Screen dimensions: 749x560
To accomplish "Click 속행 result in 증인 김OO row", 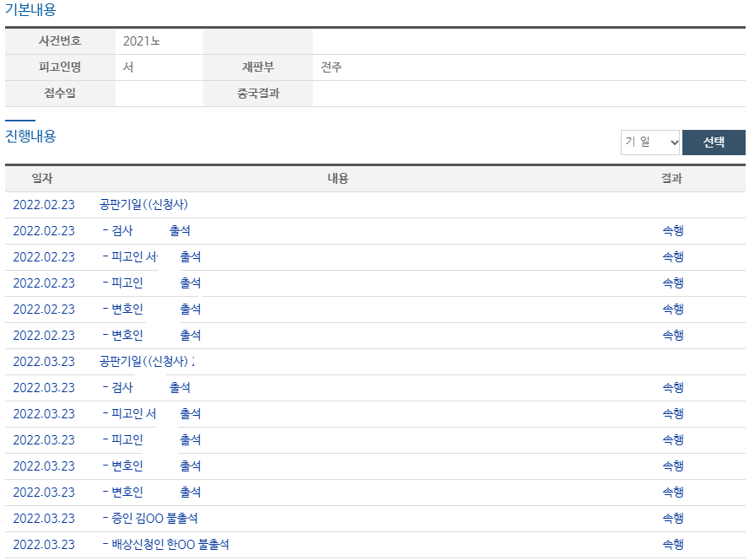I will [x=672, y=519].
